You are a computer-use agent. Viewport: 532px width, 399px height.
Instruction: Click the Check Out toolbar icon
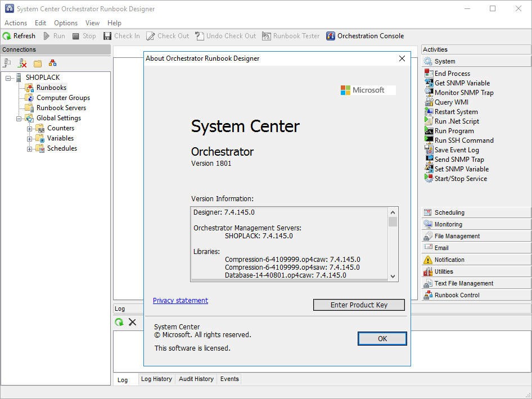[150, 36]
